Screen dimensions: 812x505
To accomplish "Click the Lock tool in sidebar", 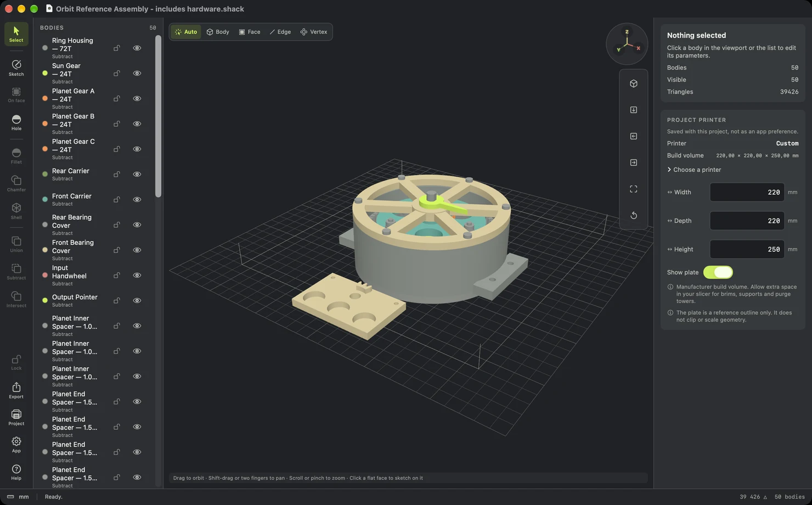I will point(16,362).
